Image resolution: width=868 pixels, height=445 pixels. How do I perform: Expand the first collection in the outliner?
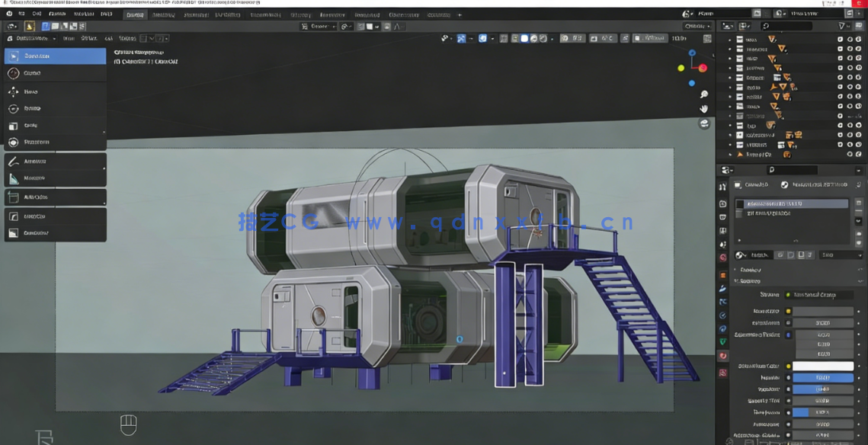click(x=729, y=38)
